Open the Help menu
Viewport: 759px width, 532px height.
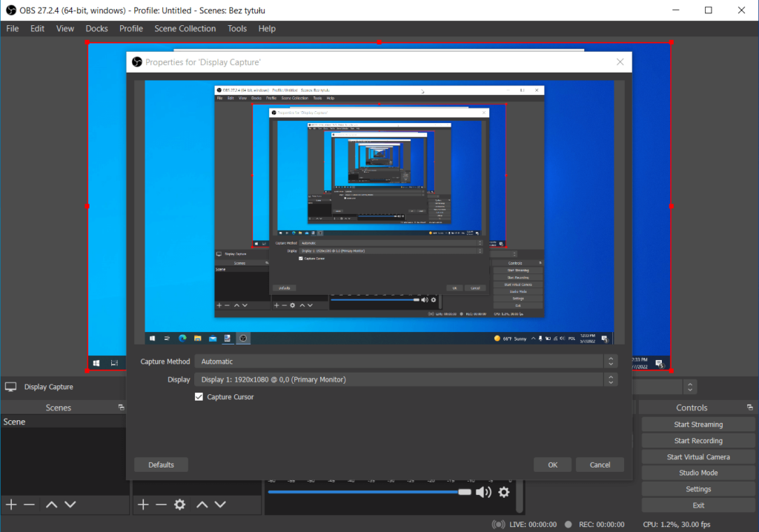click(267, 29)
